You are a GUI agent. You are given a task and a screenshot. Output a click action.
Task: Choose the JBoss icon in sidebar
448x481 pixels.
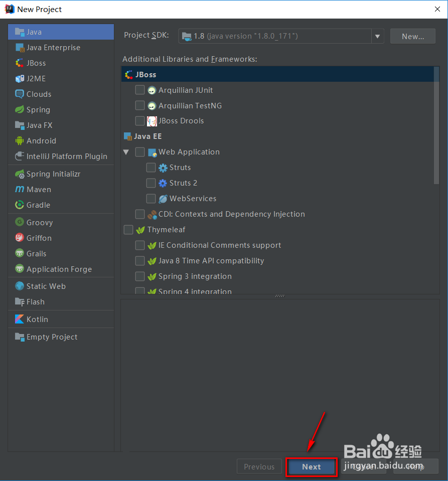tap(20, 63)
